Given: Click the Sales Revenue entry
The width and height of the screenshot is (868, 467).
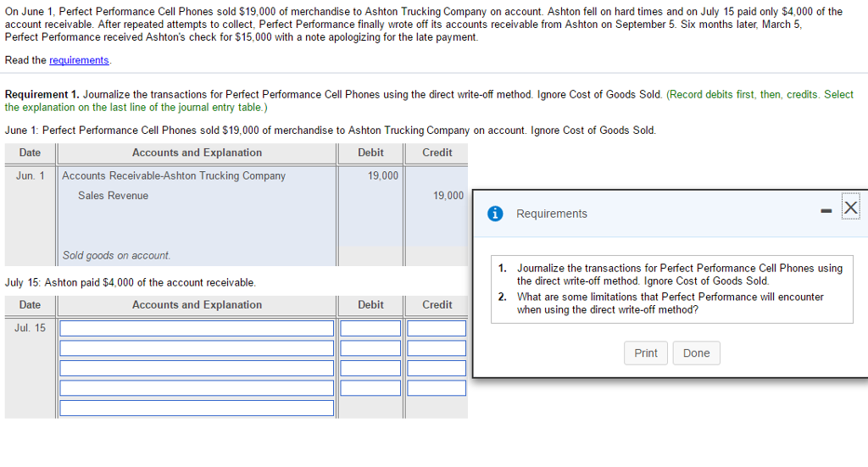Looking at the screenshot, I should point(113,196).
